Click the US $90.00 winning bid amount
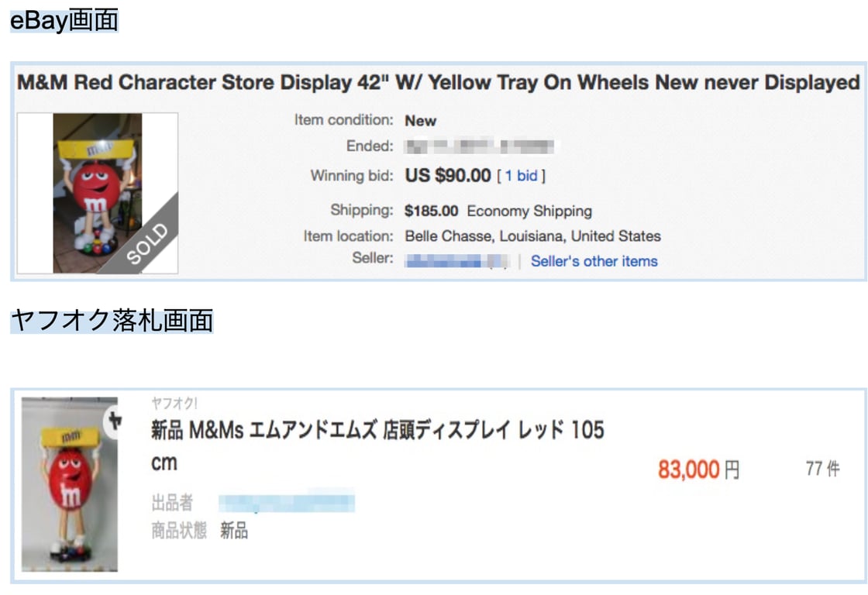 click(448, 176)
